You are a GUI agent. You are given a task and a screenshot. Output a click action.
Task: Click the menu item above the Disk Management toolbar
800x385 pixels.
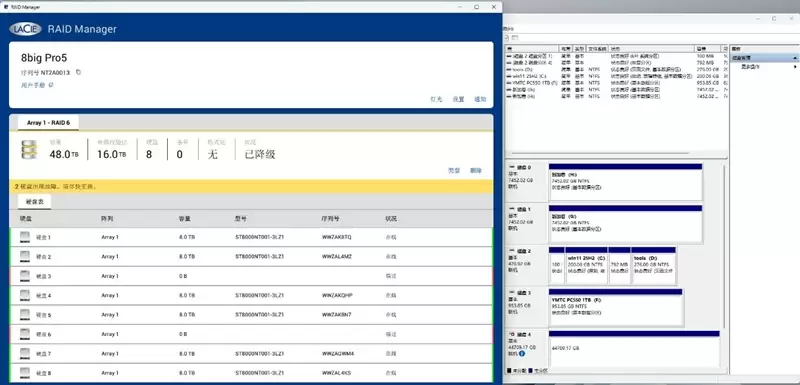point(509,30)
